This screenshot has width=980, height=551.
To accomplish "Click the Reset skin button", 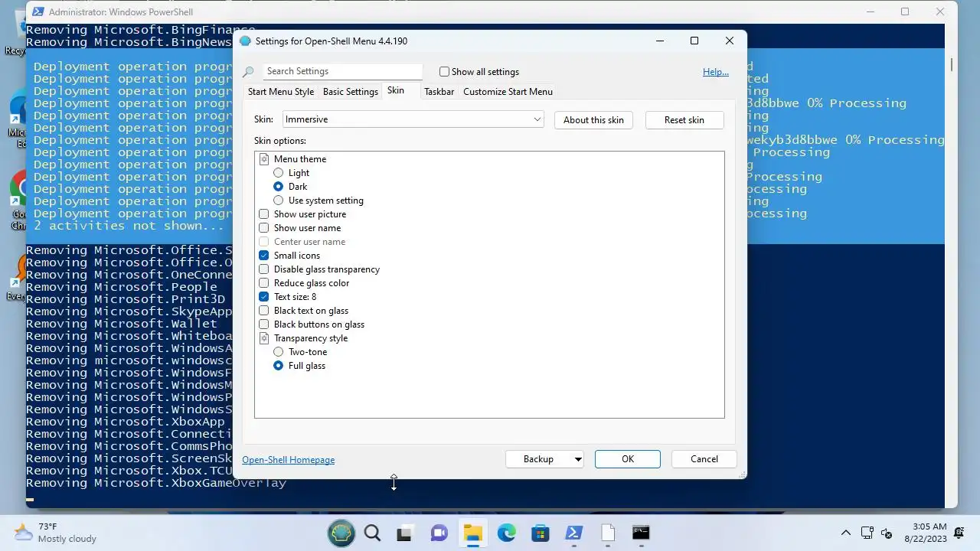I will [684, 120].
